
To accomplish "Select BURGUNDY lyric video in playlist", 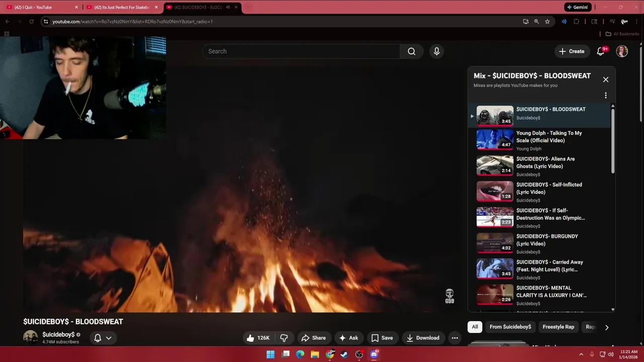I will tap(538, 243).
